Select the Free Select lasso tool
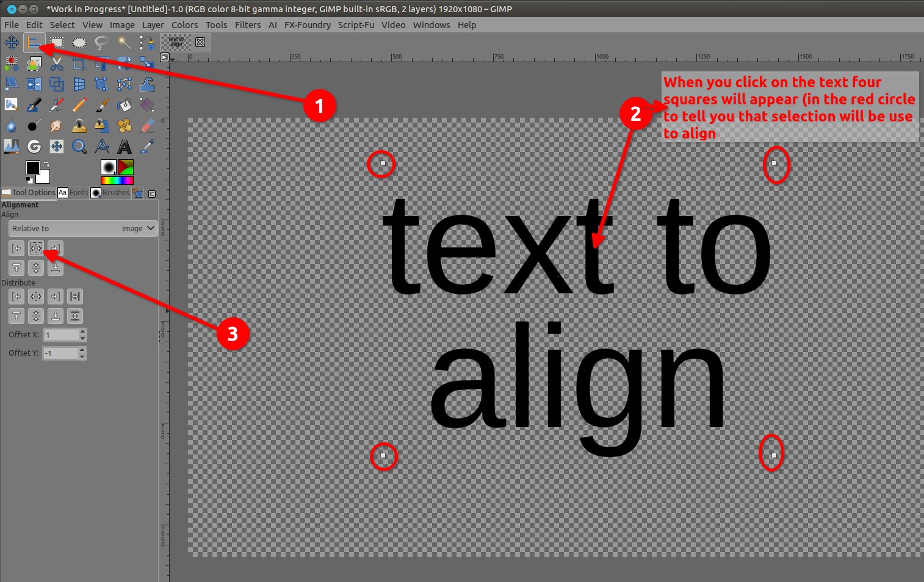 (x=102, y=43)
